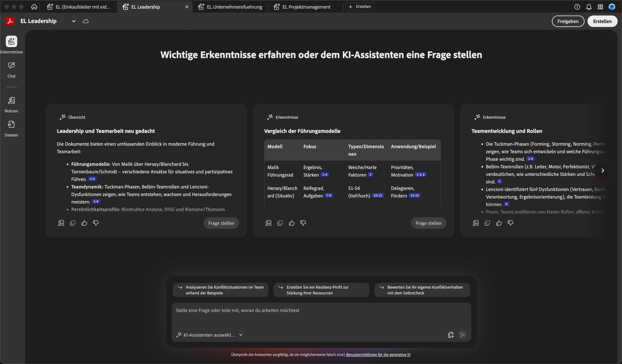The height and width of the screenshot is (364, 622).
Task: Like the Übersicht card with thumbs up
Action: pos(84,223)
